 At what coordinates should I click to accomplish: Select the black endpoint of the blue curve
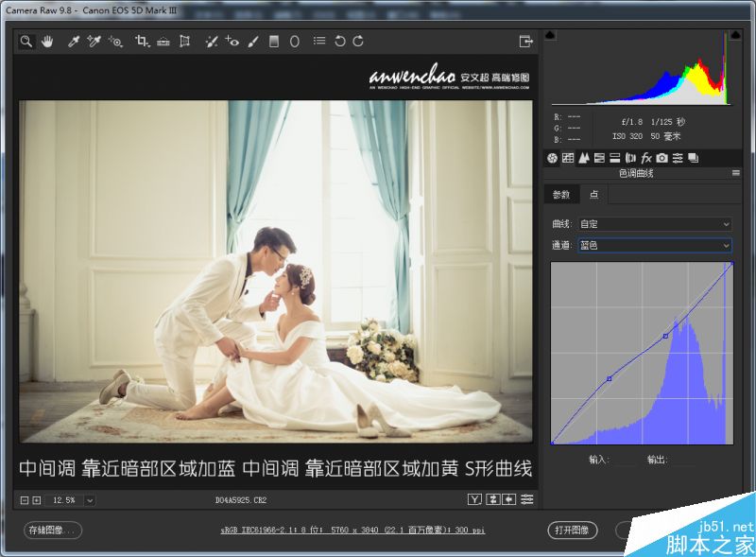pyautogui.click(x=552, y=443)
